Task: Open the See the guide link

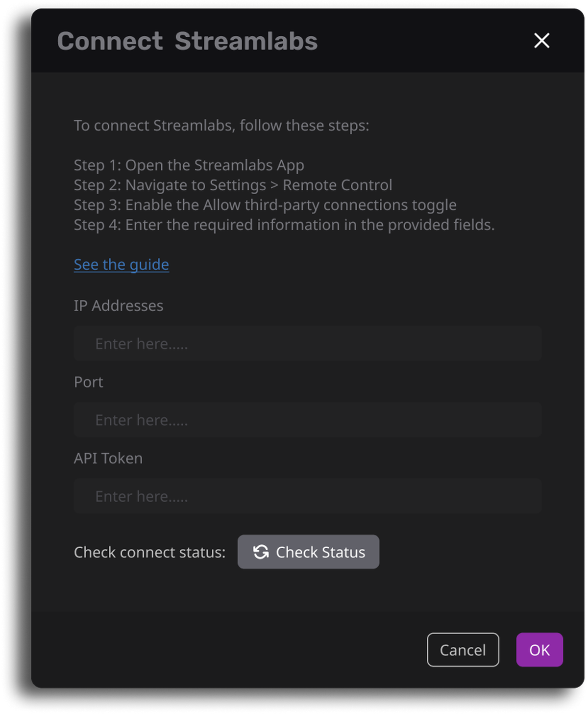Action: 122,264
